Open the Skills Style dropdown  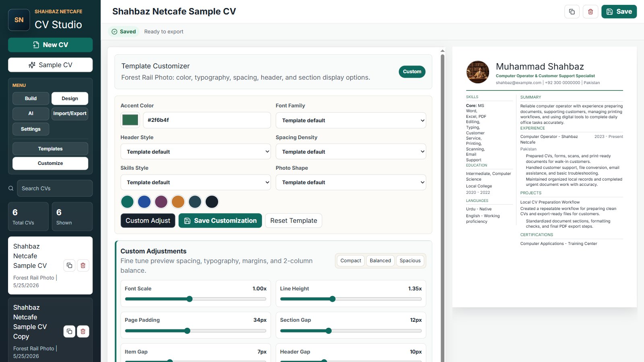[x=196, y=182]
